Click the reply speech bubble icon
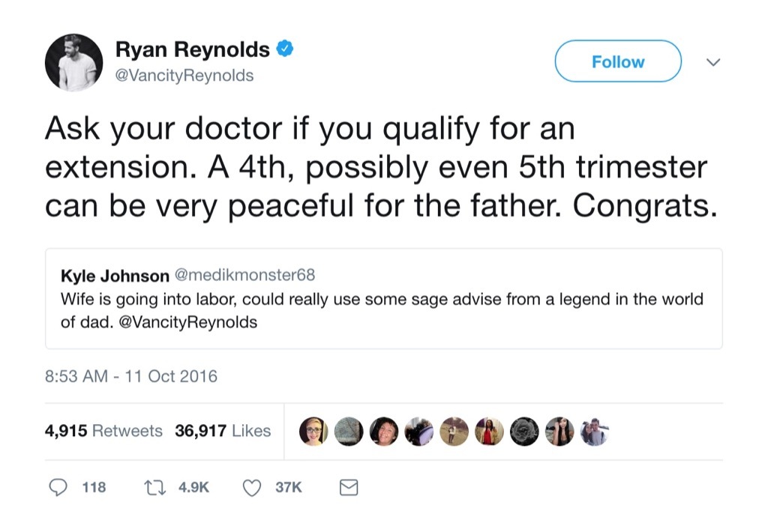This screenshot has height=532, width=768. point(59,487)
